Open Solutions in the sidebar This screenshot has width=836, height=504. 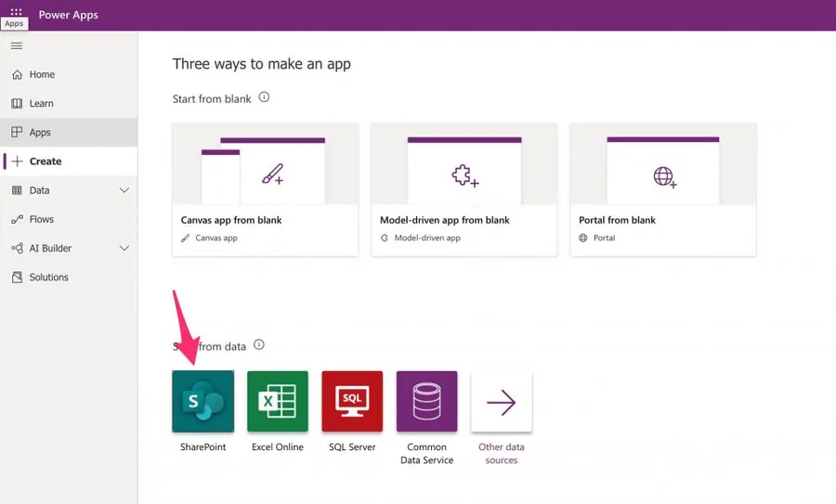coord(48,278)
